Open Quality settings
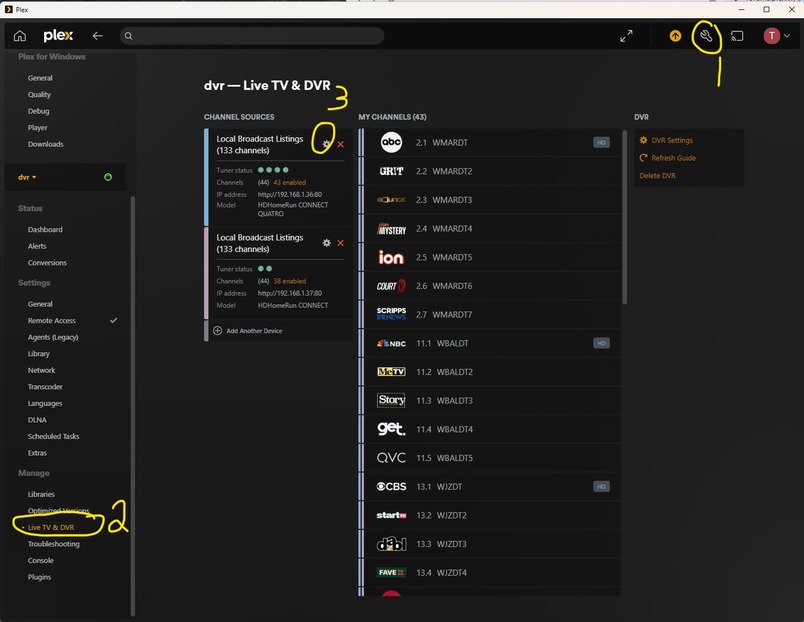 39,94
